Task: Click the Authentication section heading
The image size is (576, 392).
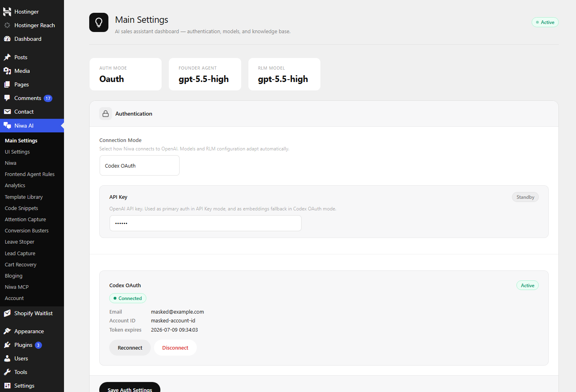Action: [x=134, y=114]
